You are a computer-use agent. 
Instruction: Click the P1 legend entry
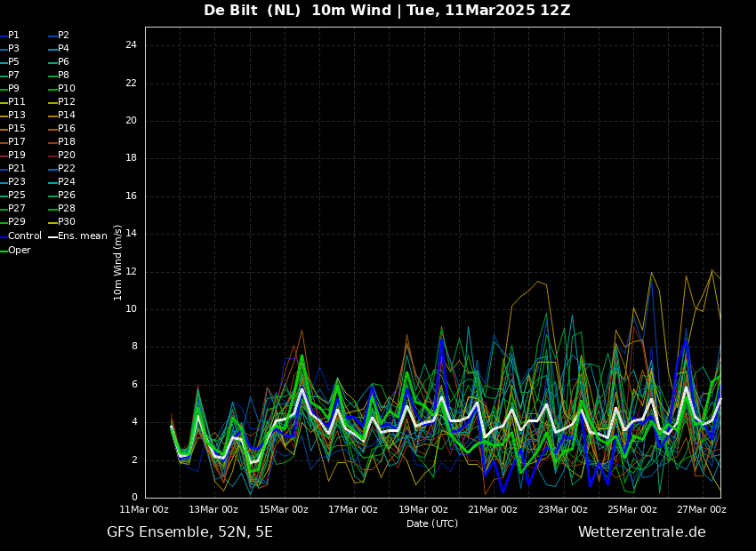tap(10, 36)
